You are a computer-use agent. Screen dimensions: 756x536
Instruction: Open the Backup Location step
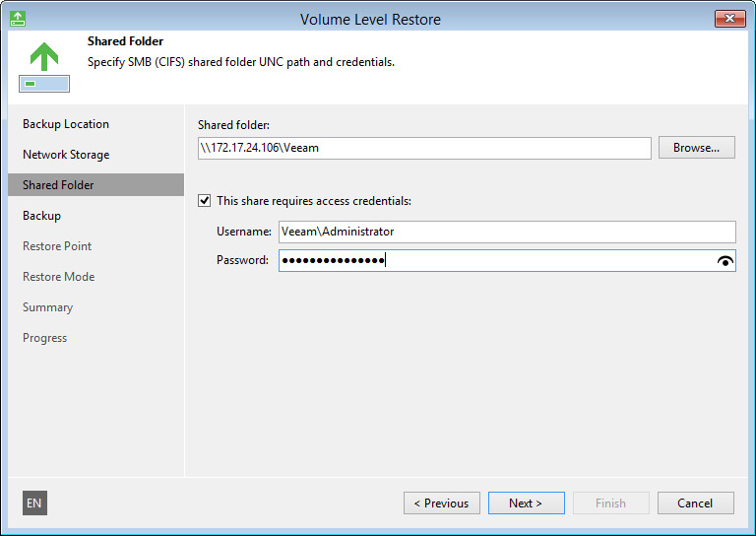click(x=66, y=124)
